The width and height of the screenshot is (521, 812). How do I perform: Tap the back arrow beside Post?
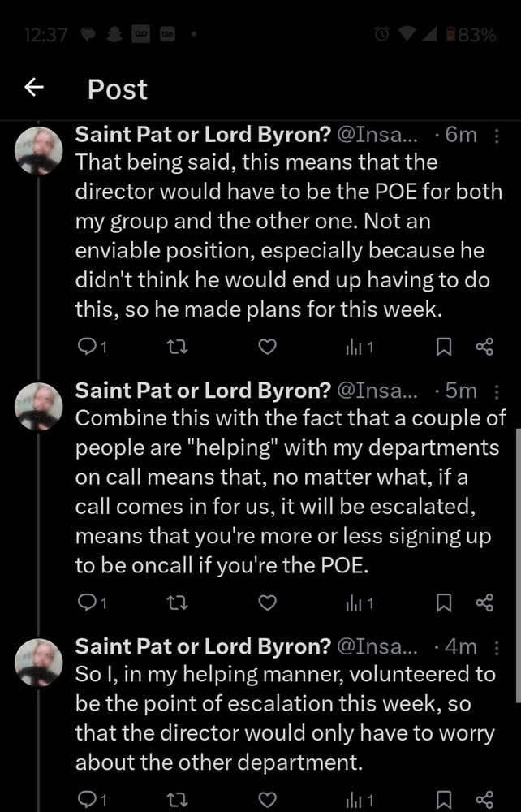33,89
